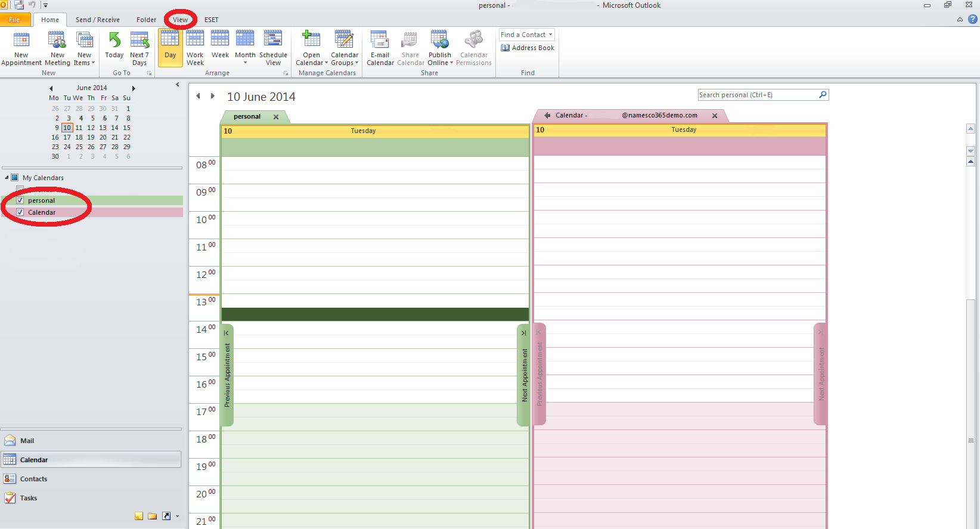Open the File tab
980x529 pixels.
(14, 20)
